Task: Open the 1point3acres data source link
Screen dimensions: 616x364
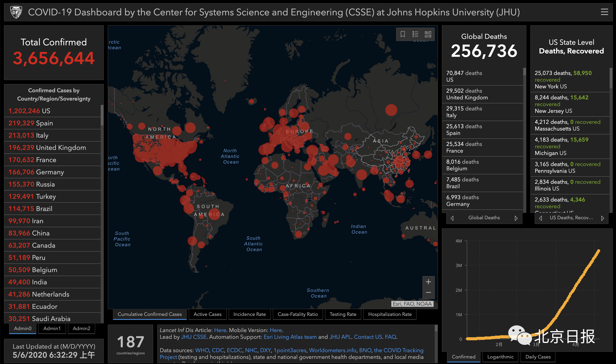Action: tap(290, 350)
